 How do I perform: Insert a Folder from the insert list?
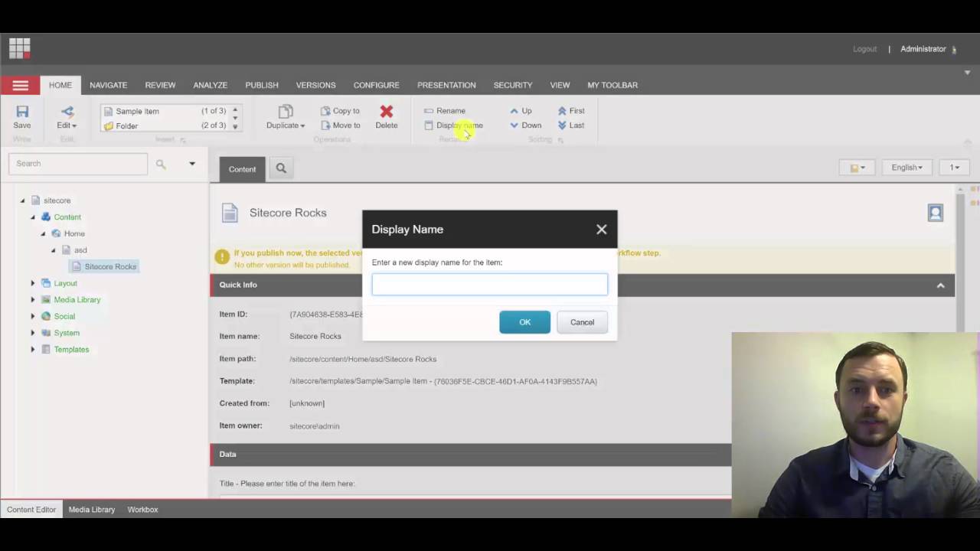[165, 126]
